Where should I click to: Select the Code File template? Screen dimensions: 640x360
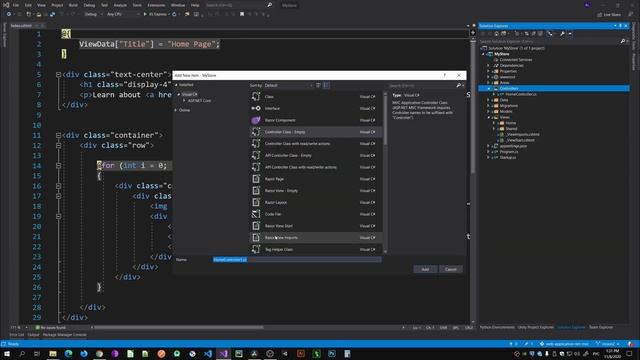click(316, 214)
